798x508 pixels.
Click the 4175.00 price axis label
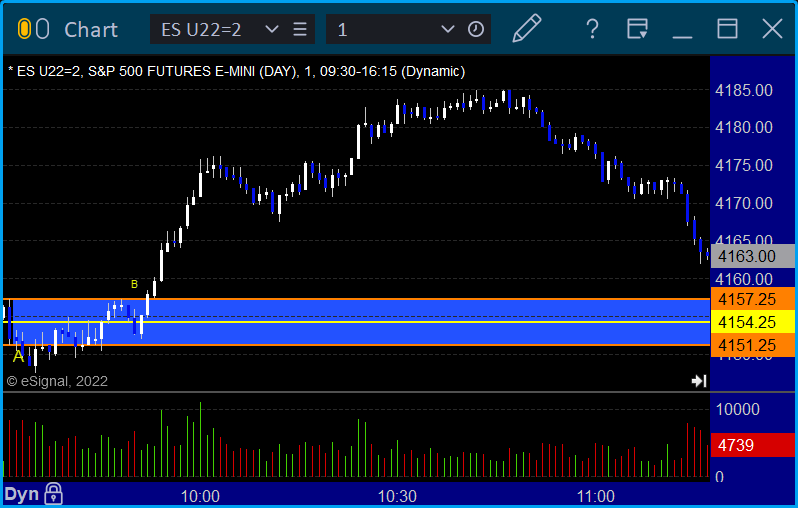pyautogui.click(x=744, y=165)
